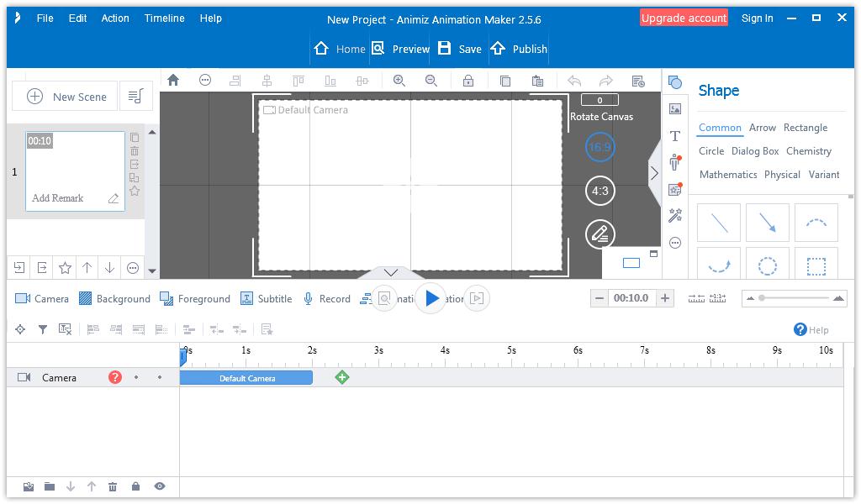Open the magic wand effects icon in sidebar
Image resolution: width=861 pixels, height=504 pixels.
675,216
